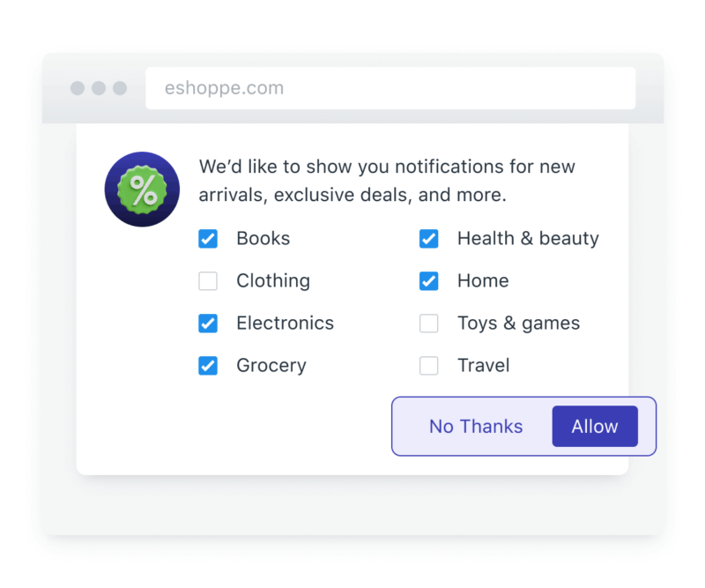
Task: Disable the Grocery checkbox
Action: pos(208,366)
